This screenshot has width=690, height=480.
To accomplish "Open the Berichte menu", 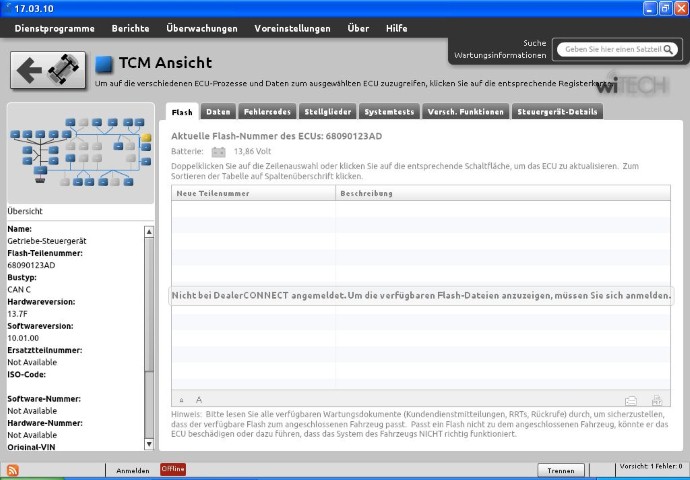I will [131, 28].
